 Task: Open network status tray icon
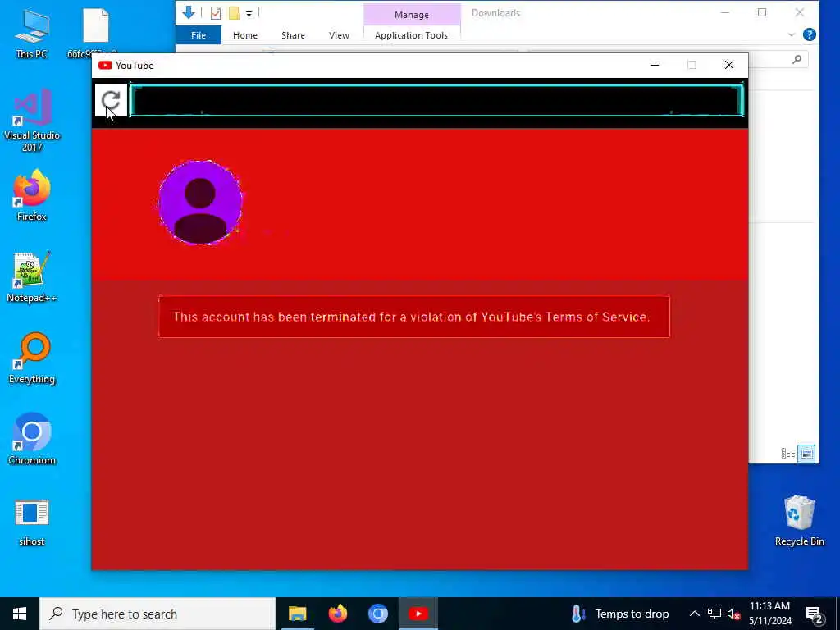tap(714, 614)
